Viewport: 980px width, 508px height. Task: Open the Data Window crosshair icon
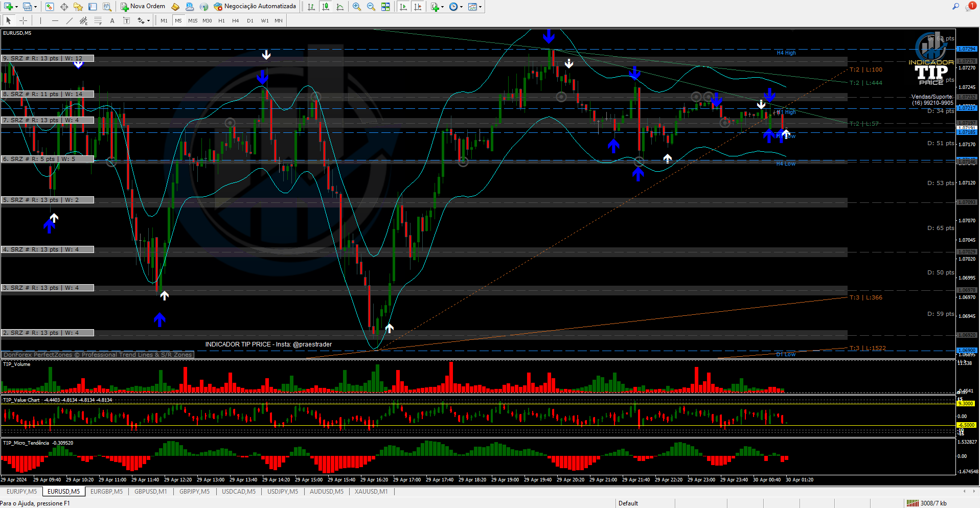[x=64, y=7]
